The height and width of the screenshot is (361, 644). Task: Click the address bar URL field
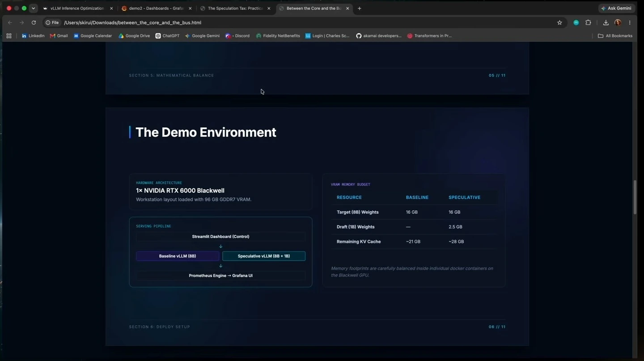click(x=309, y=22)
